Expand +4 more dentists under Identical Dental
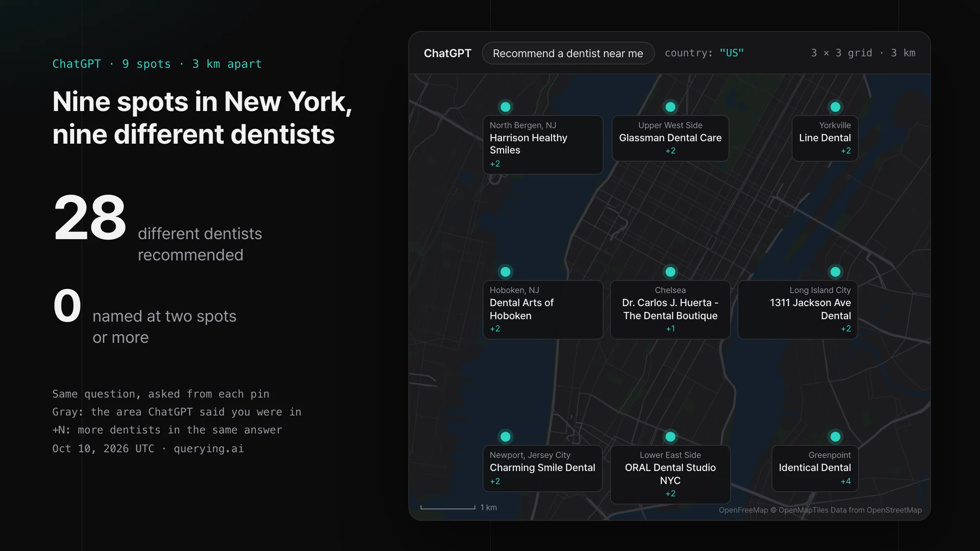980x551 pixels. [x=846, y=482]
